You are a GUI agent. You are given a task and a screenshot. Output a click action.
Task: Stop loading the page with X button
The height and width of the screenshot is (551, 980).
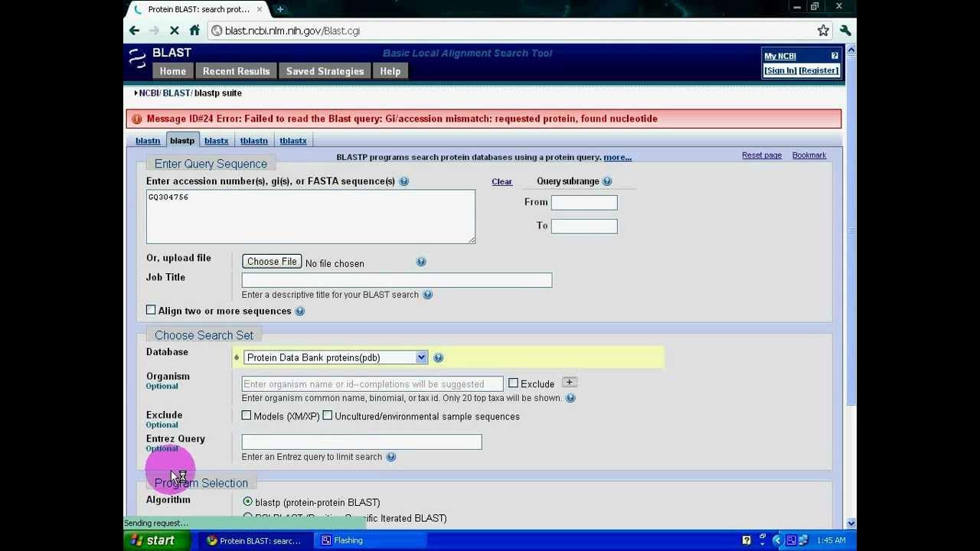175,31
